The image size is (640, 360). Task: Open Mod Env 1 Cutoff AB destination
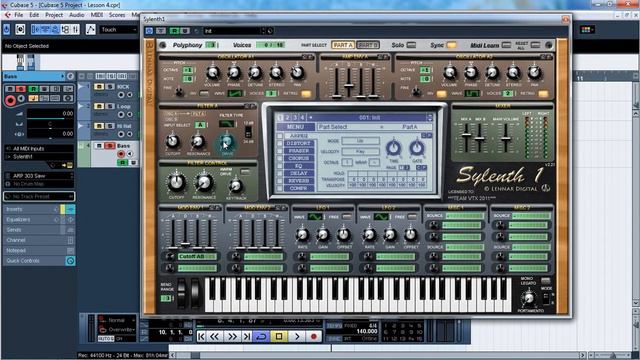click(197, 256)
